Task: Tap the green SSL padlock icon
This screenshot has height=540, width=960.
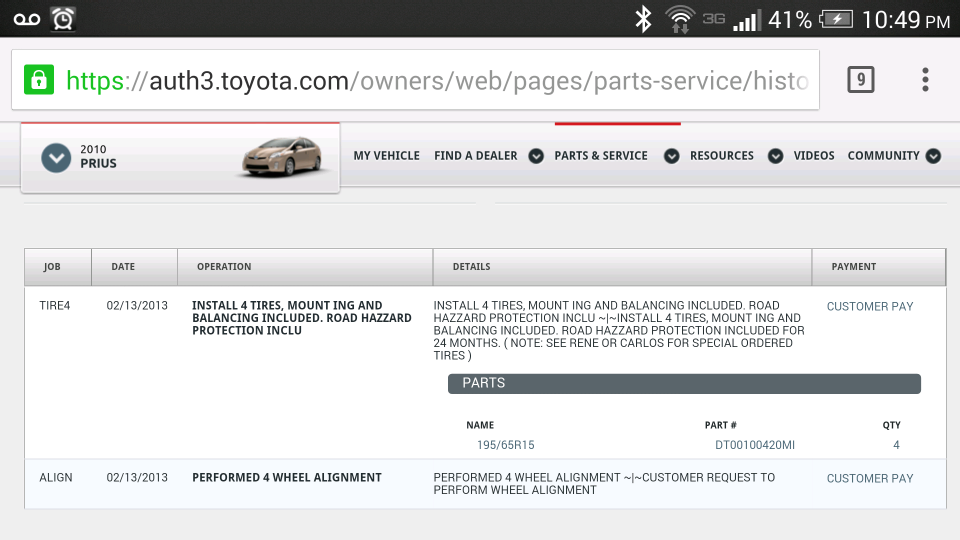Action: (39, 80)
